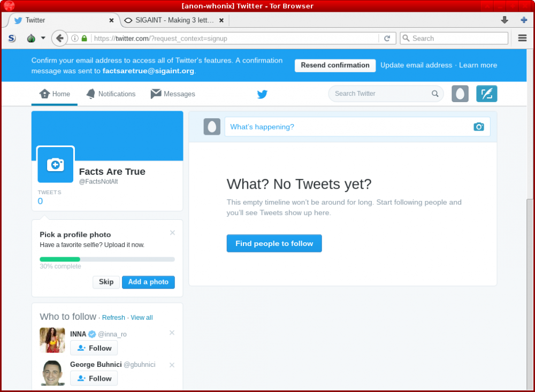The image size is (535, 392).
Task: Click Find people to follow button
Action: click(274, 243)
